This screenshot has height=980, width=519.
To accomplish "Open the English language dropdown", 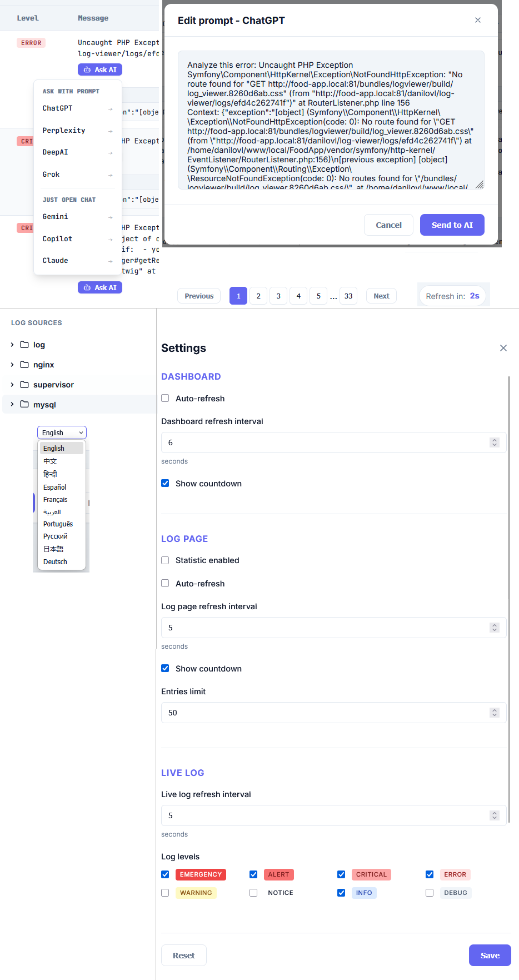I will pyautogui.click(x=62, y=432).
